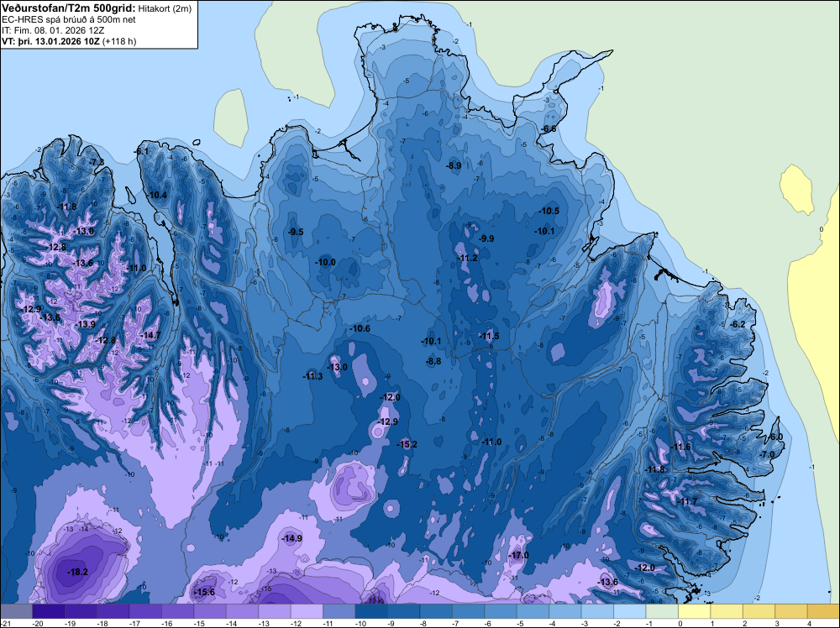This screenshot has width=840, height=628.
Task: Click the legend swatch labeled -20
Action: [48, 611]
